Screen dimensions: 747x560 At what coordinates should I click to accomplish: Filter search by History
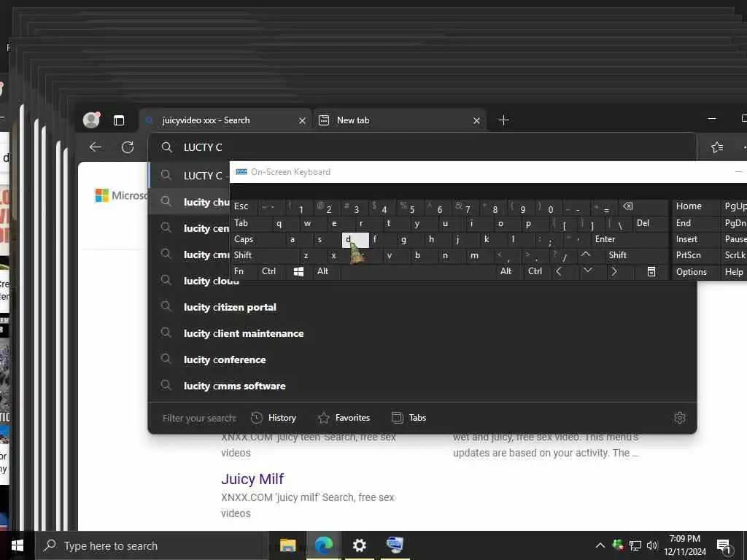pyautogui.click(x=274, y=418)
